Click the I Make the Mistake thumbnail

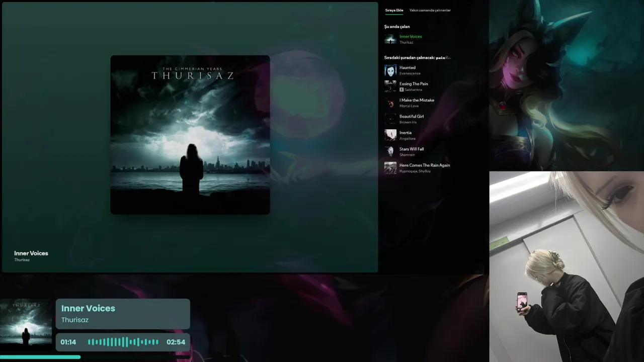390,103
